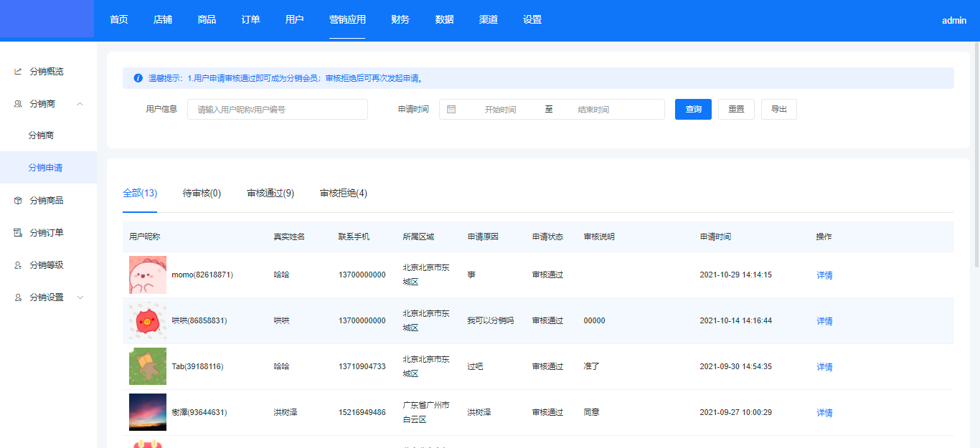980x448 pixels.
Task: Switch to the 审核通过(9) tab
Action: click(270, 194)
